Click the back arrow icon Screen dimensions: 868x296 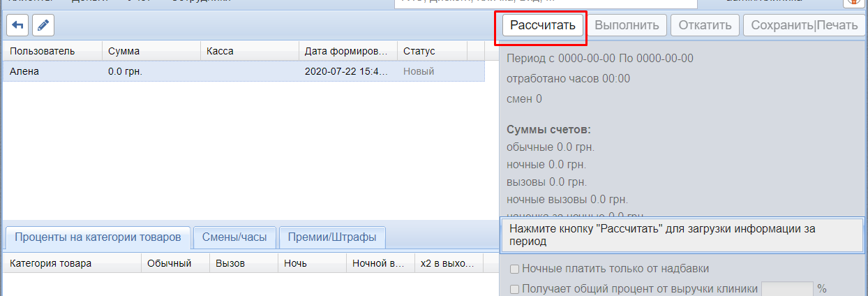[x=17, y=25]
